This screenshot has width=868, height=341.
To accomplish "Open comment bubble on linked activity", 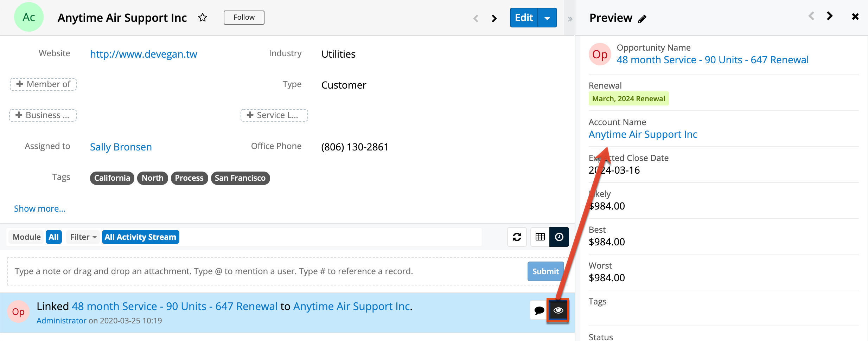I will pos(539,310).
